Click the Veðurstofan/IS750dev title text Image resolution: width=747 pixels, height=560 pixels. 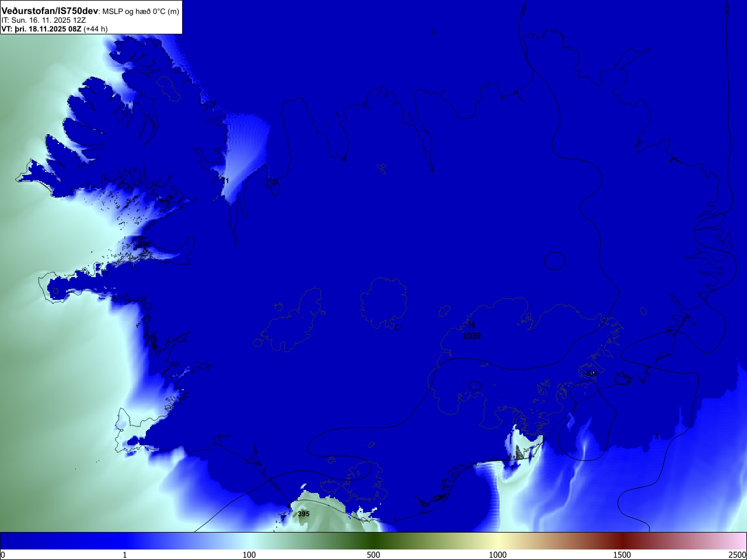pyautogui.click(x=50, y=11)
